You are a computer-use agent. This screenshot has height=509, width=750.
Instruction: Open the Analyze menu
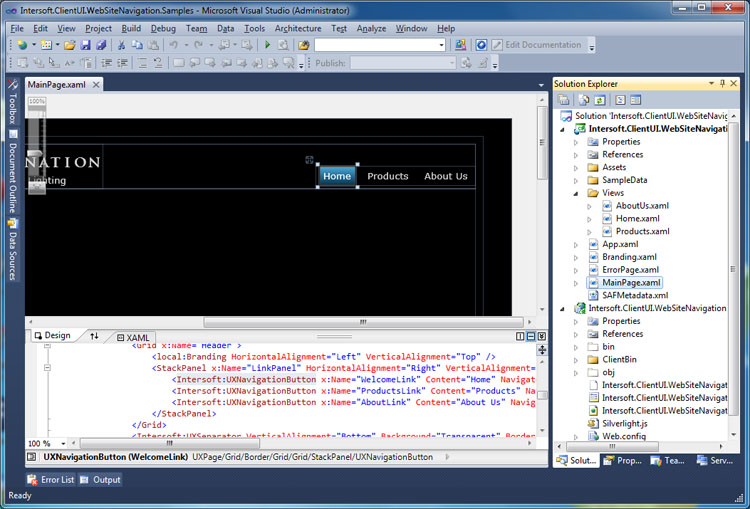click(371, 29)
